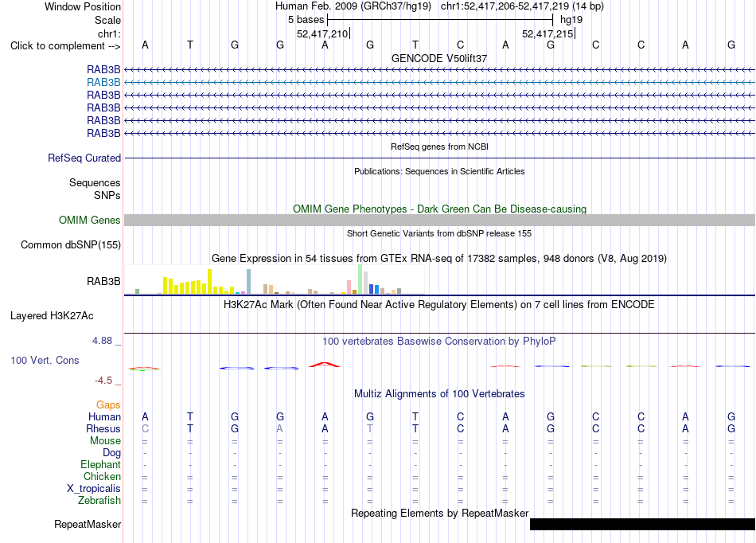Select the Dog alignment row label
Screen dimensions: 756x543
coord(111,453)
